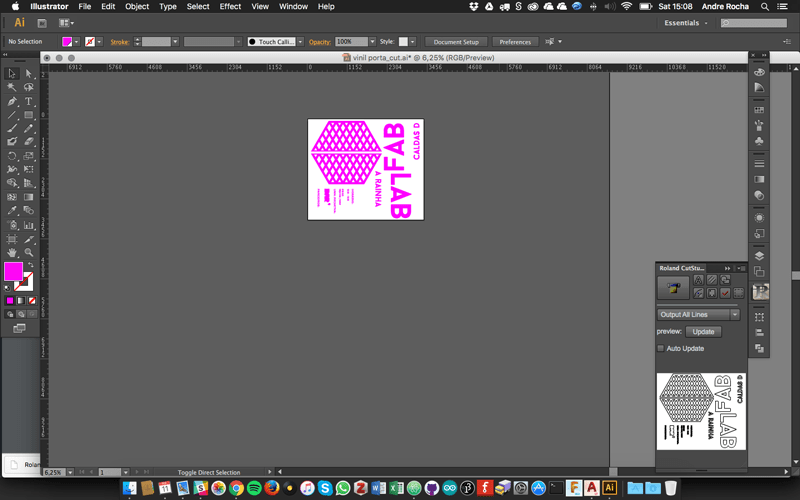Select the Line Segment tool

pyautogui.click(x=12, y=115)
